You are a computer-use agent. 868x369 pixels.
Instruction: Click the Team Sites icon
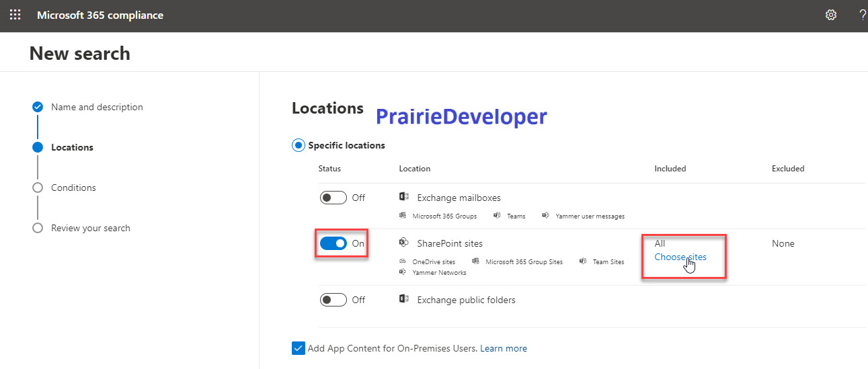(x=583, y=261)
